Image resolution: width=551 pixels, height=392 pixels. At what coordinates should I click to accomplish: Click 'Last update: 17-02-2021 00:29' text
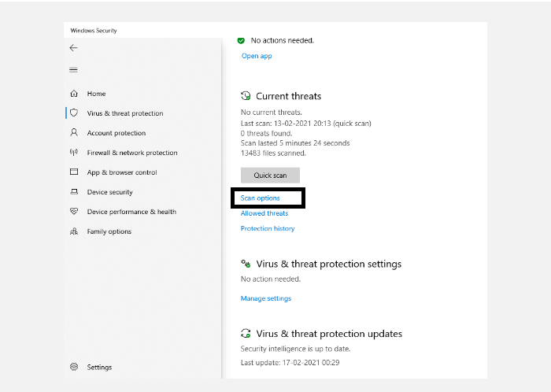[290, 363]
